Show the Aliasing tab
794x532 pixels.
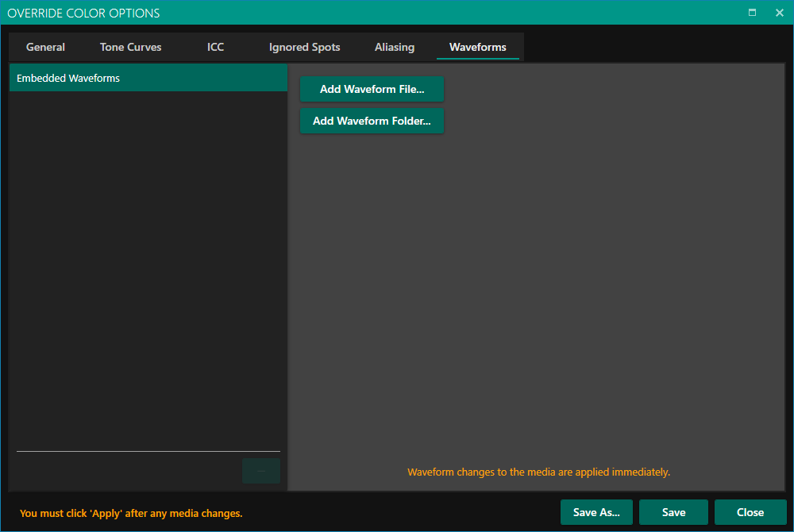point(395,47)
